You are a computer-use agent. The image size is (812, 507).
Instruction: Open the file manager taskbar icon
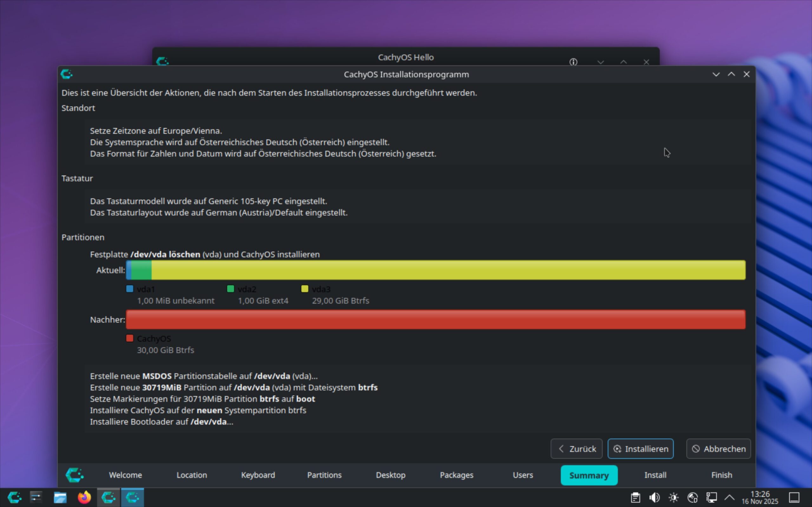(60, 497)
